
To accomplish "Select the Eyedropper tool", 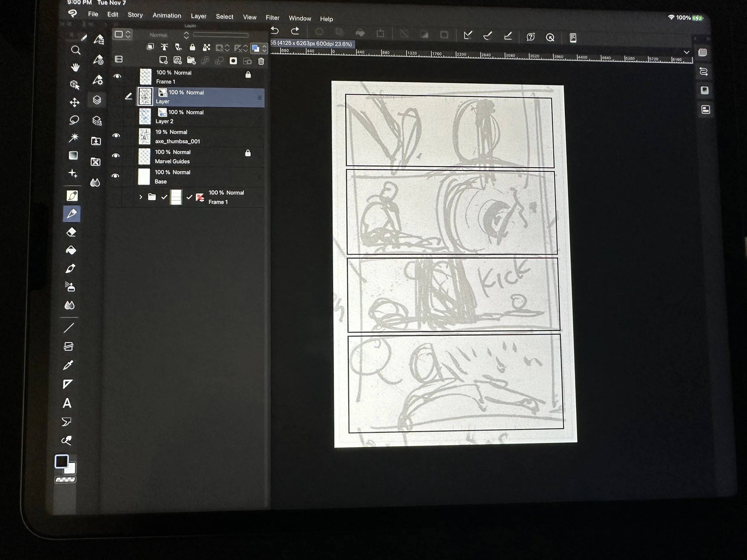I will (68, 365).
